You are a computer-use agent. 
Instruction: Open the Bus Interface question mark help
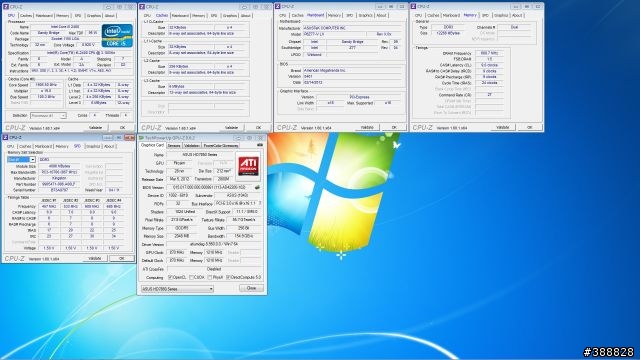pos(260,203)
